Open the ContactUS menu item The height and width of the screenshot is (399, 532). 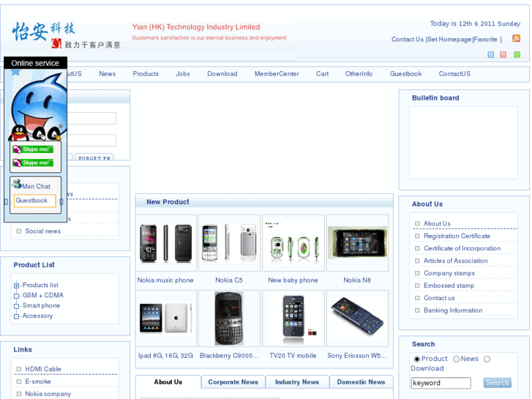click(454, 74)
